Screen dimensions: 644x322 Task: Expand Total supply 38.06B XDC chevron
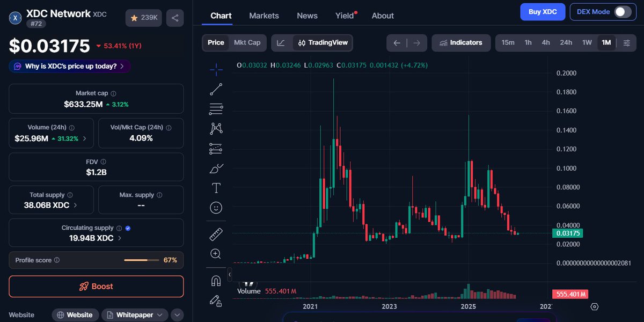(x=75, y=205)
